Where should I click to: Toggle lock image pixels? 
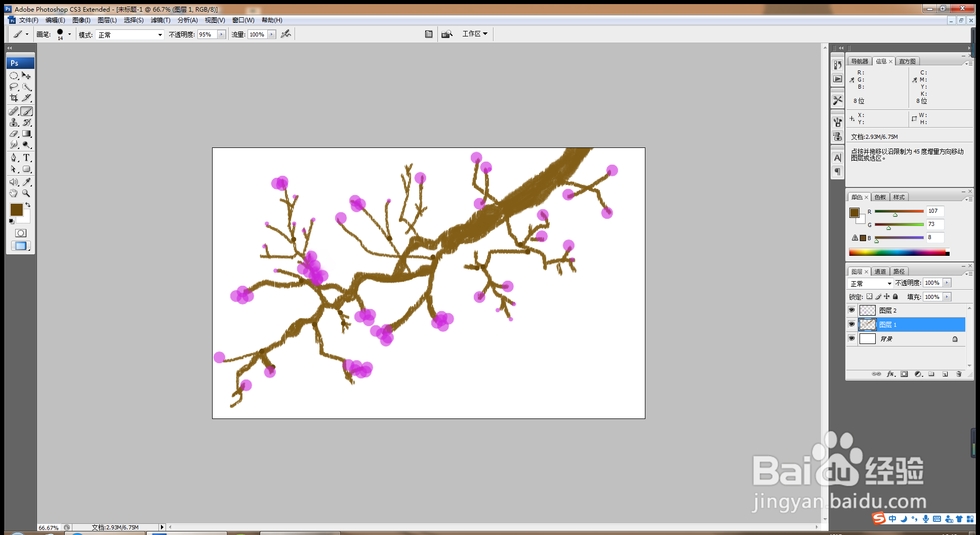coord(878,296)
